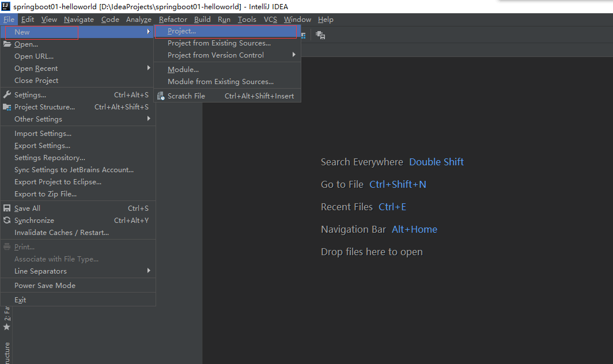Click the Scratch File icon
The image size is (613, 364).
click(161, 96)
